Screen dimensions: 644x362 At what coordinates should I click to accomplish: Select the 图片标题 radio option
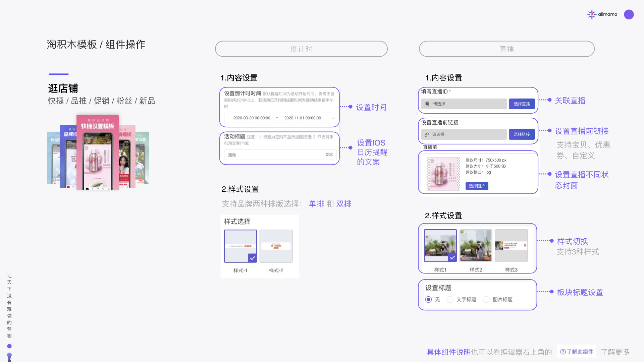486,299
